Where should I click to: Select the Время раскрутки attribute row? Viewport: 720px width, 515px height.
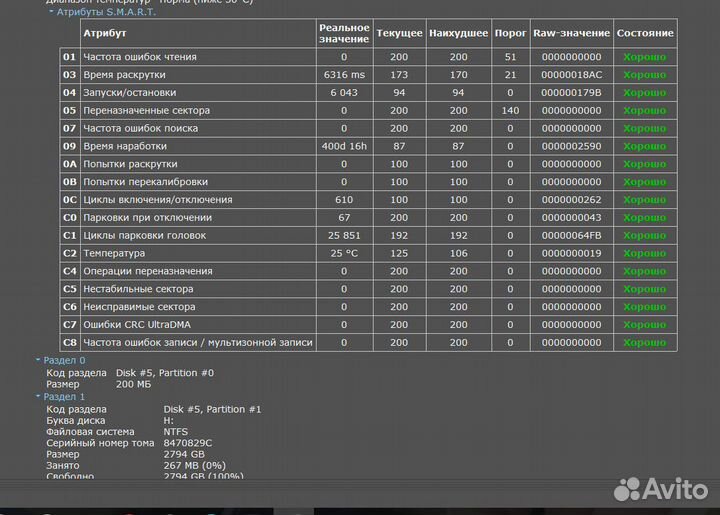pos(368,75)
